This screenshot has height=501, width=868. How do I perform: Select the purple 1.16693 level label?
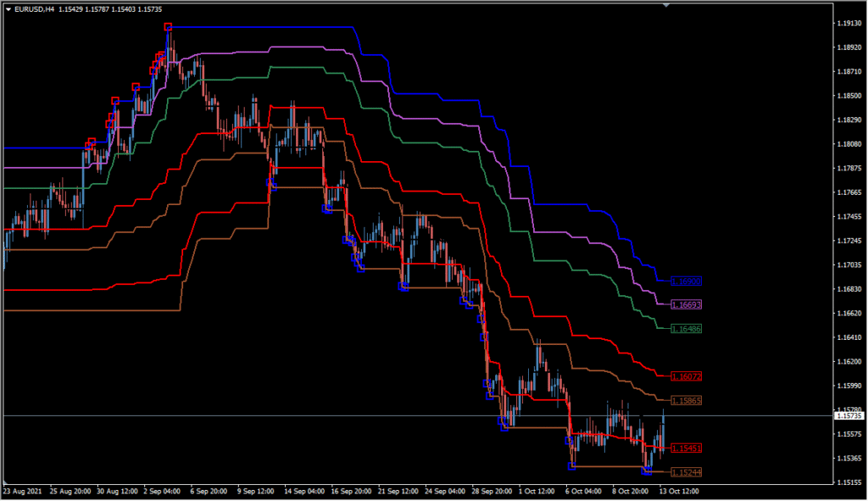[686, 304]
